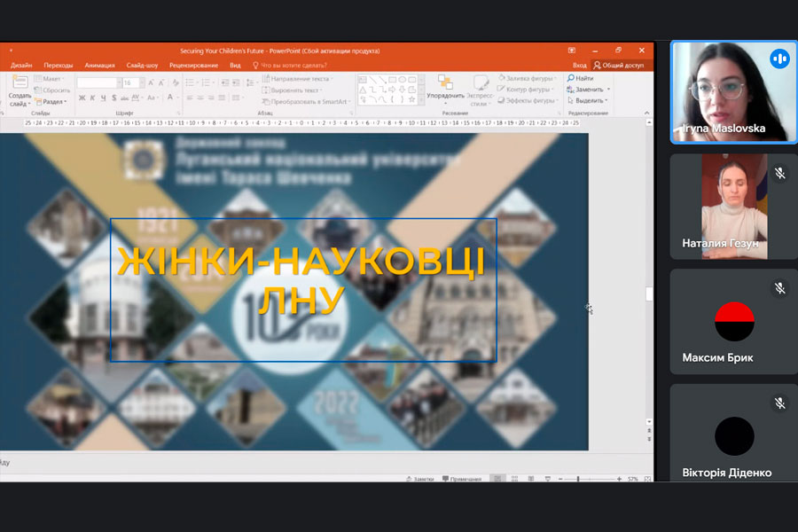Image resolution: width=798 pixels, height=532 pixels.
Task: Open the Заметки (Notes) pane in status bar
Action: [419, 479]
